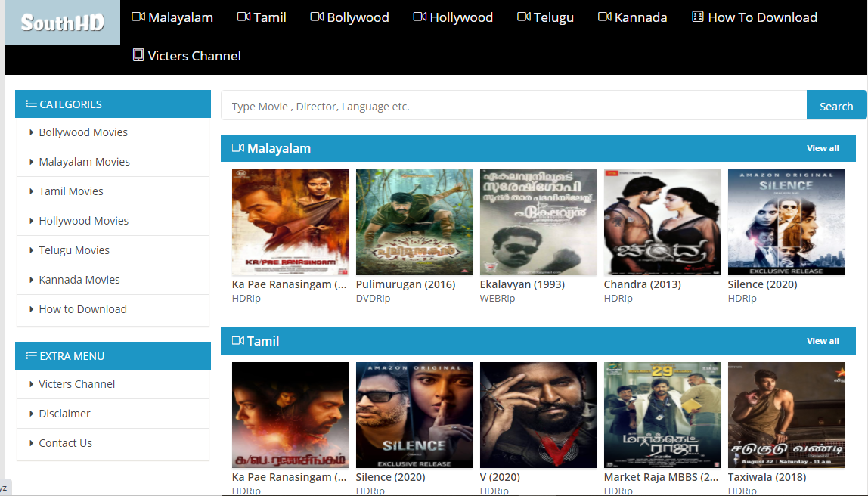This screenshot has width=868, height=496.
Task: Open Telugu Movies category link
Action: point(74,250)
